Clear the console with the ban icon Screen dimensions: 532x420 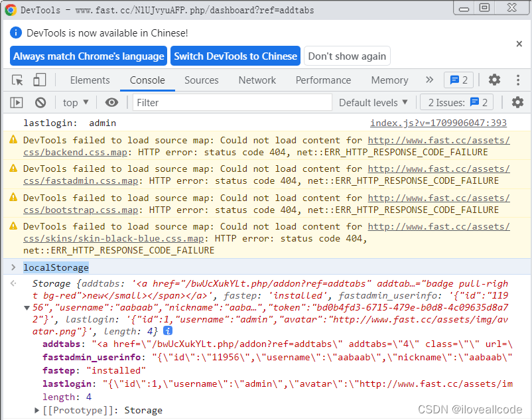[40, 102]
